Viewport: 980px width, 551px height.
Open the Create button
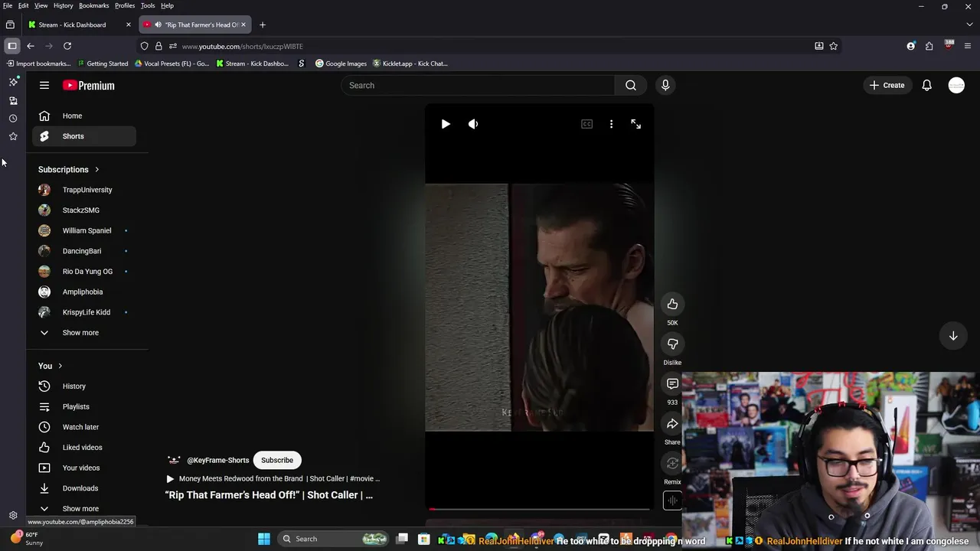887,86
